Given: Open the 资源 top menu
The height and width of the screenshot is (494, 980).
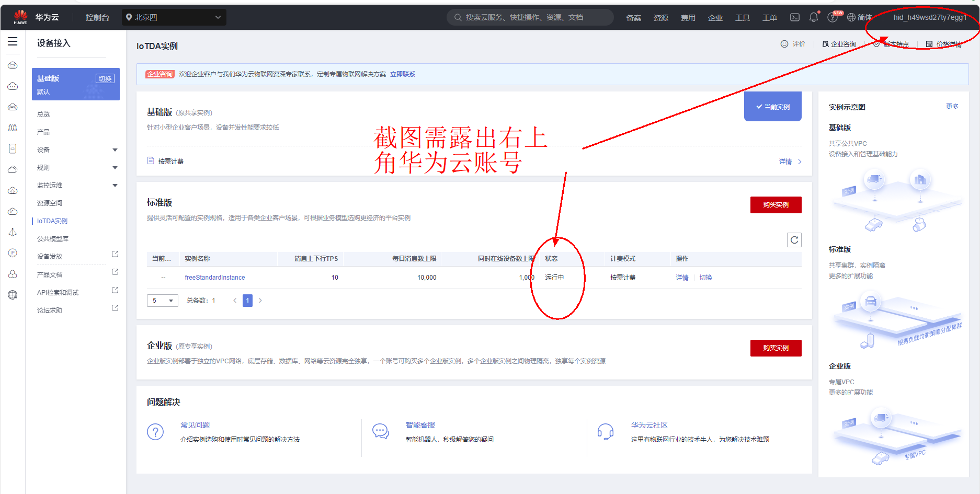Looking at the screenshot, I should click(661, 18).
